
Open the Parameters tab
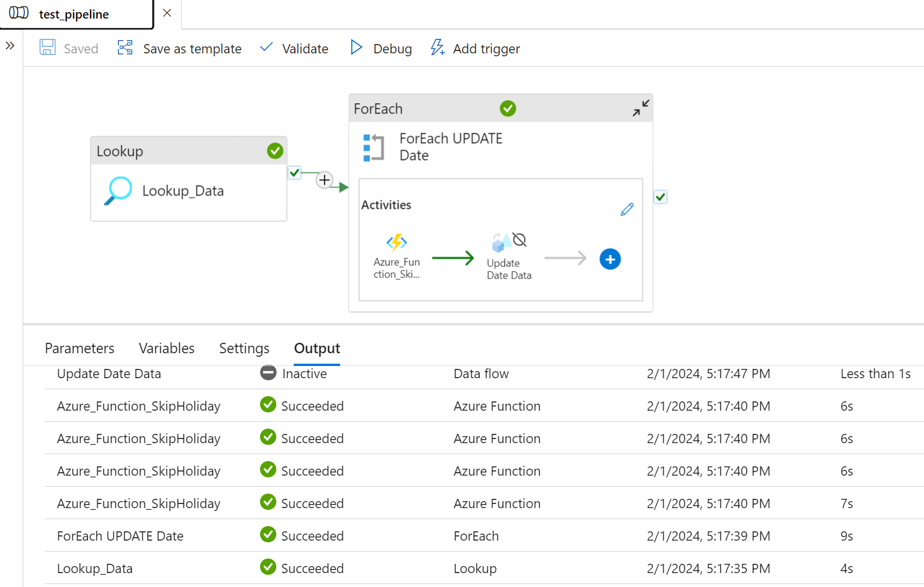(x=80, y=348)
